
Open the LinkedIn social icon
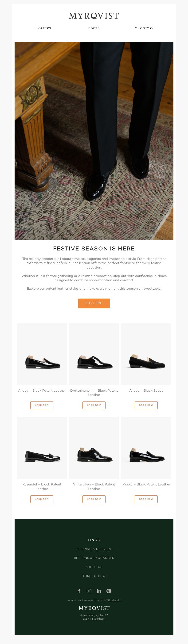[99, 591]
